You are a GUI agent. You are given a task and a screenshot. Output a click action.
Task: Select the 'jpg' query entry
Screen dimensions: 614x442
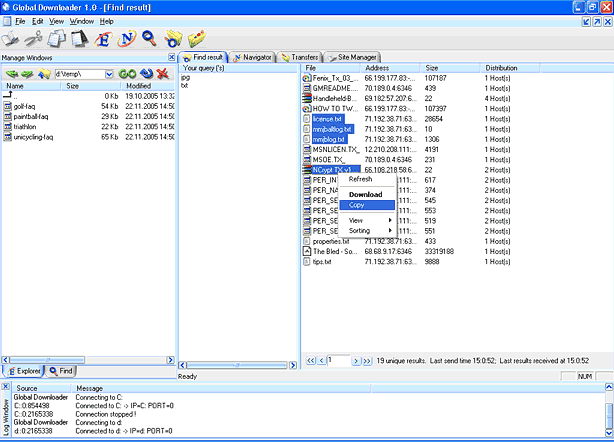tap(185, 77)
